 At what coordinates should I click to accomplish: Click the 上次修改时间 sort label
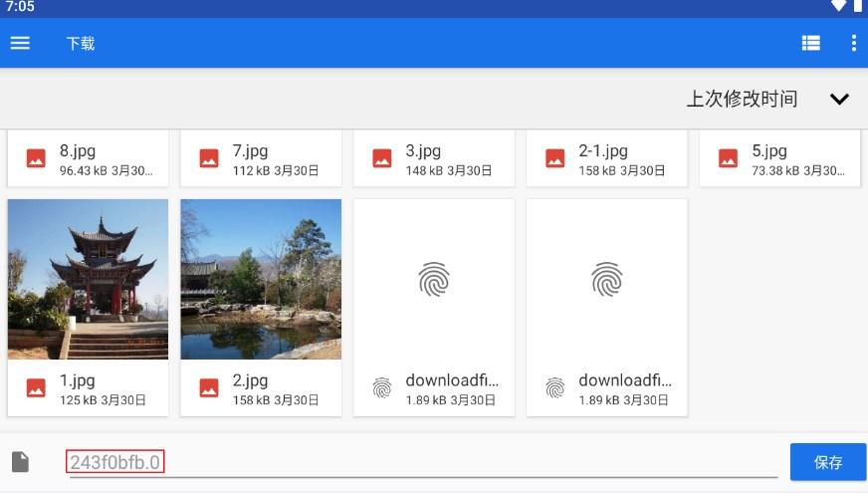coord(742,99)
